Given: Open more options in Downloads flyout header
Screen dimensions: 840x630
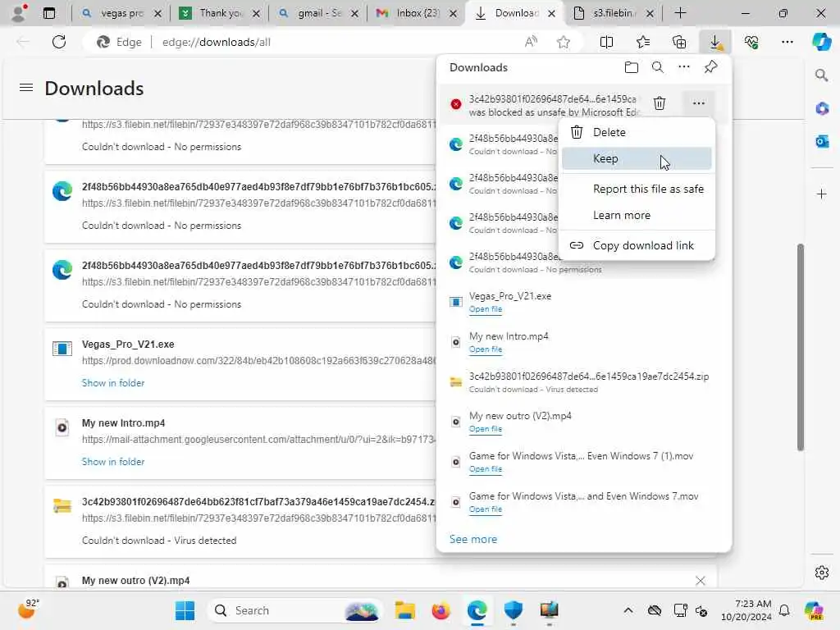Looking at the screenshot, I should coord(684,67).
